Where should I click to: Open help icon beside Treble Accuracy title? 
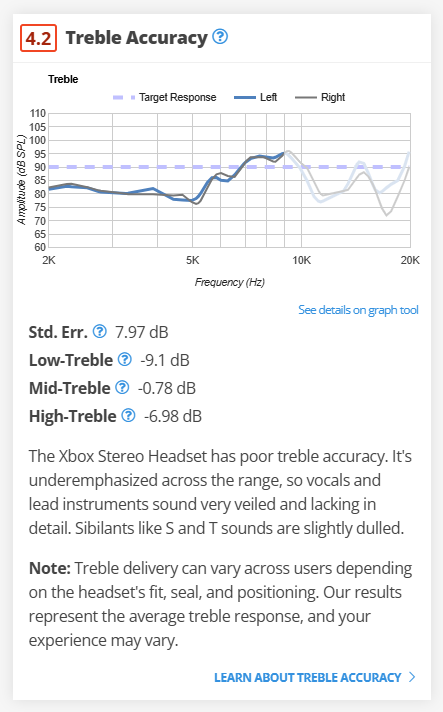tap(220, 36)
